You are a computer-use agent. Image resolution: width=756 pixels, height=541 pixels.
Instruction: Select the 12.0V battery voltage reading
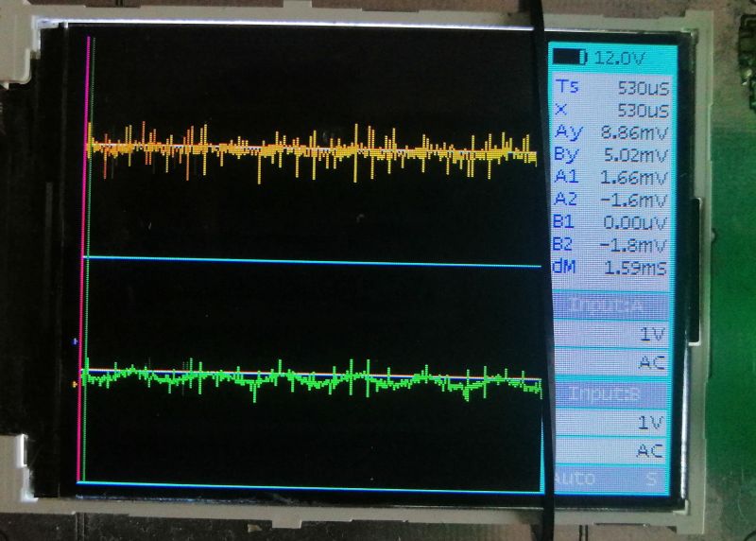(619, 59)
